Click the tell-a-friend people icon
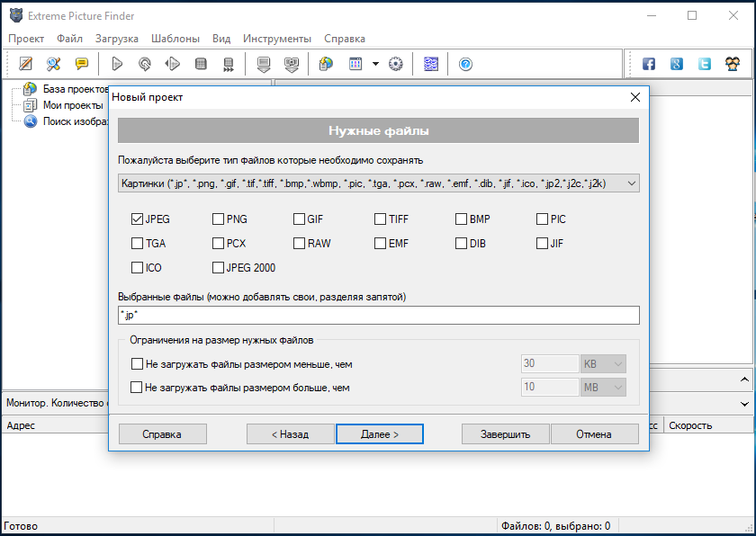756x536 pixels. coord(733,64)
